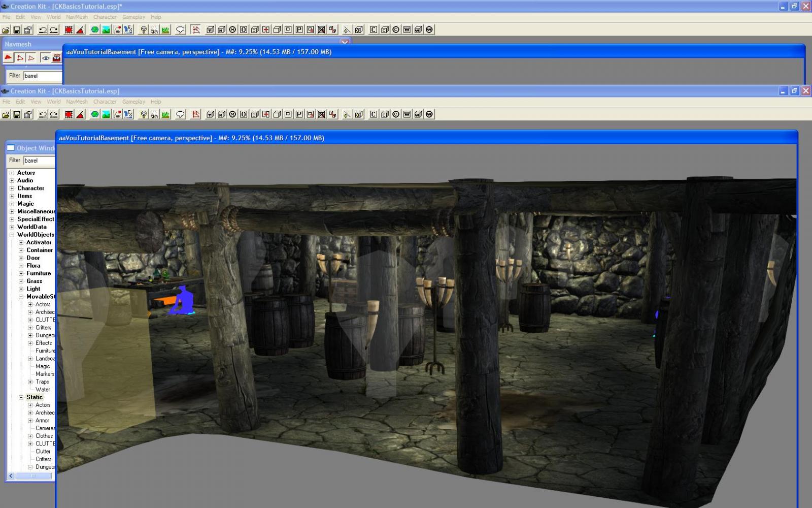Click circled C icon in front window toolbar
This screenshot has width=812, height=508.
click(396, 115)
